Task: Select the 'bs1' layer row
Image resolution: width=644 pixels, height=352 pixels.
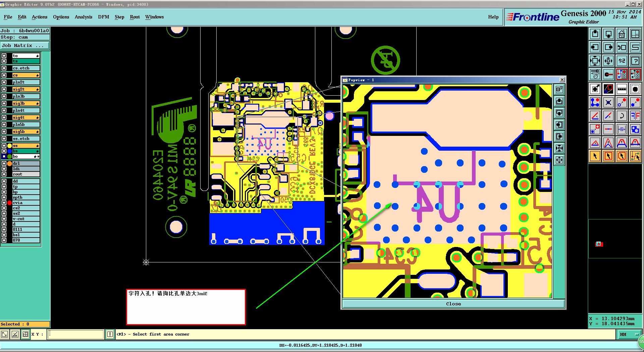Action: click(26, 235)
